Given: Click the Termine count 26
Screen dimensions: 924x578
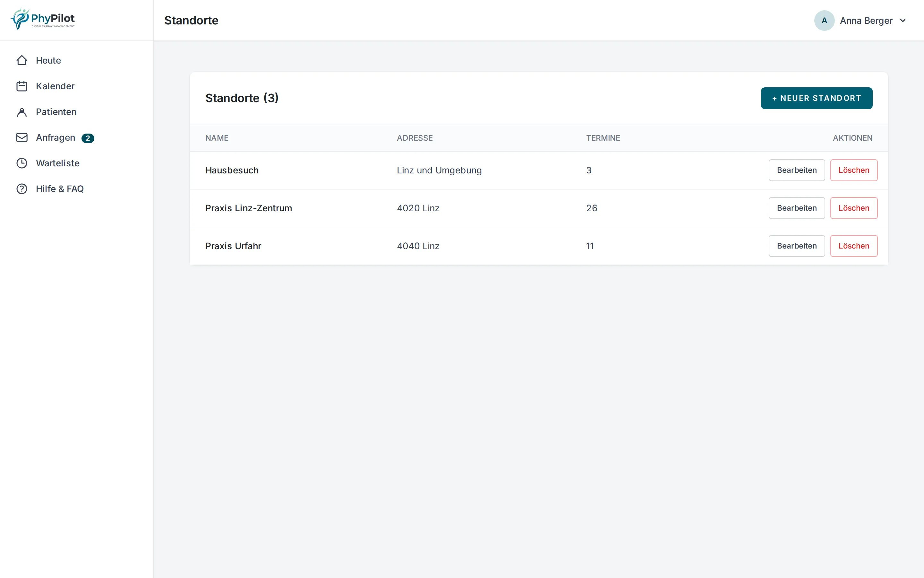Looking at the screenshot, I should click(592, 208).
